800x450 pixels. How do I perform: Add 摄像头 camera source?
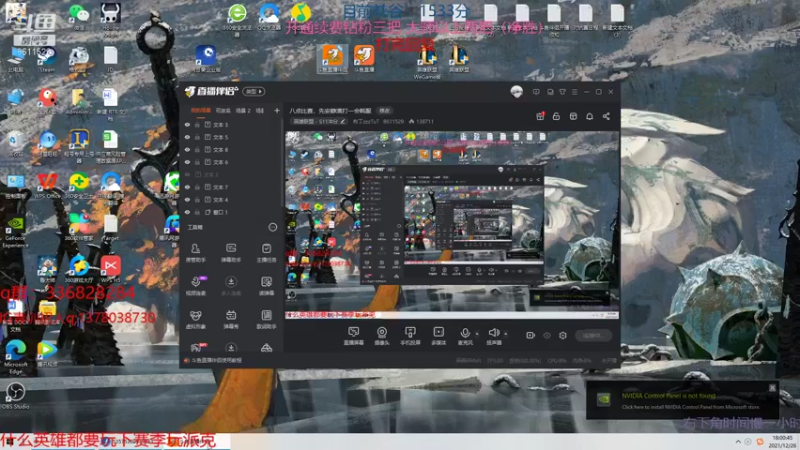coord(382,336)
